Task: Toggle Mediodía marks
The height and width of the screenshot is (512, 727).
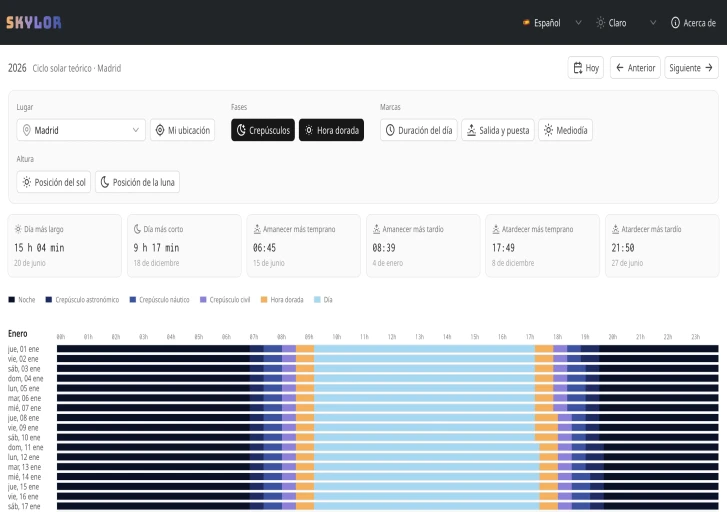Action: click(x=565, y=130)
